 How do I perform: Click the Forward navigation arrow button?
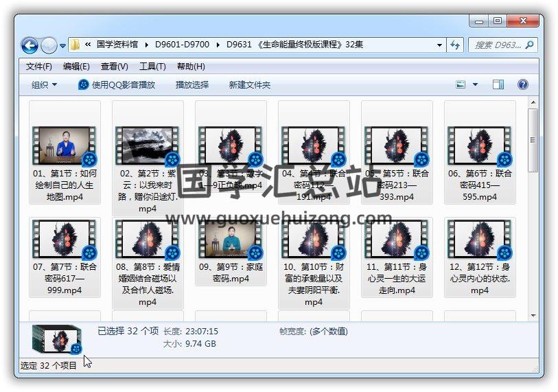pos(49,45)
